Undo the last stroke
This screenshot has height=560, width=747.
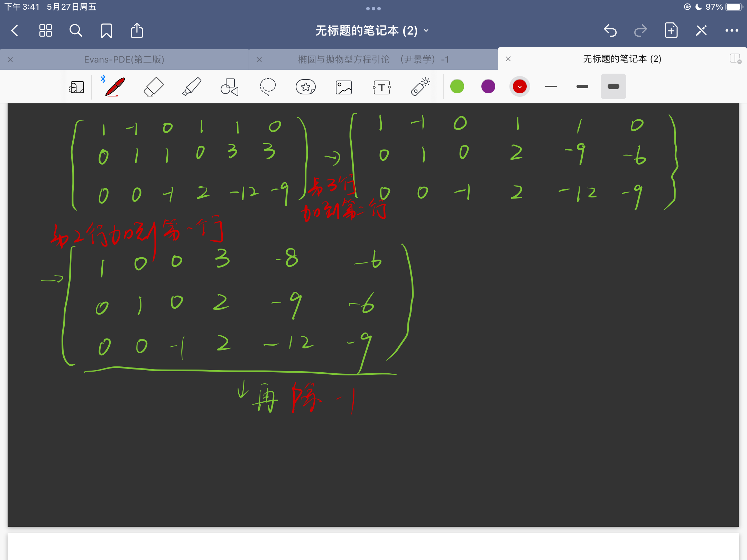(610, 31)
